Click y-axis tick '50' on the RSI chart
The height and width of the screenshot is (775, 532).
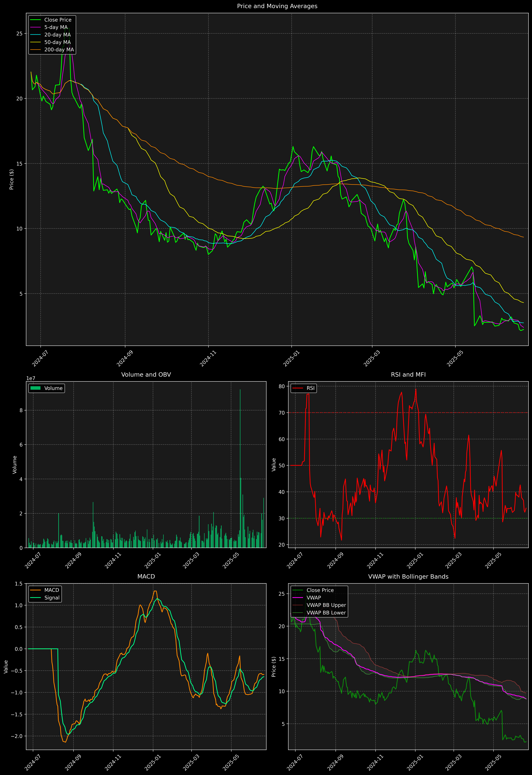point(282,466)
